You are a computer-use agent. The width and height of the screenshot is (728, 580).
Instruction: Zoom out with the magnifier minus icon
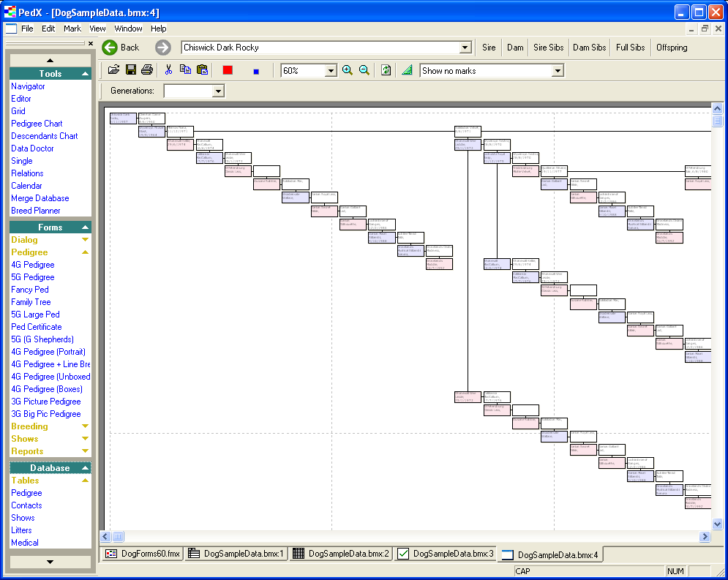click(364, 70)
